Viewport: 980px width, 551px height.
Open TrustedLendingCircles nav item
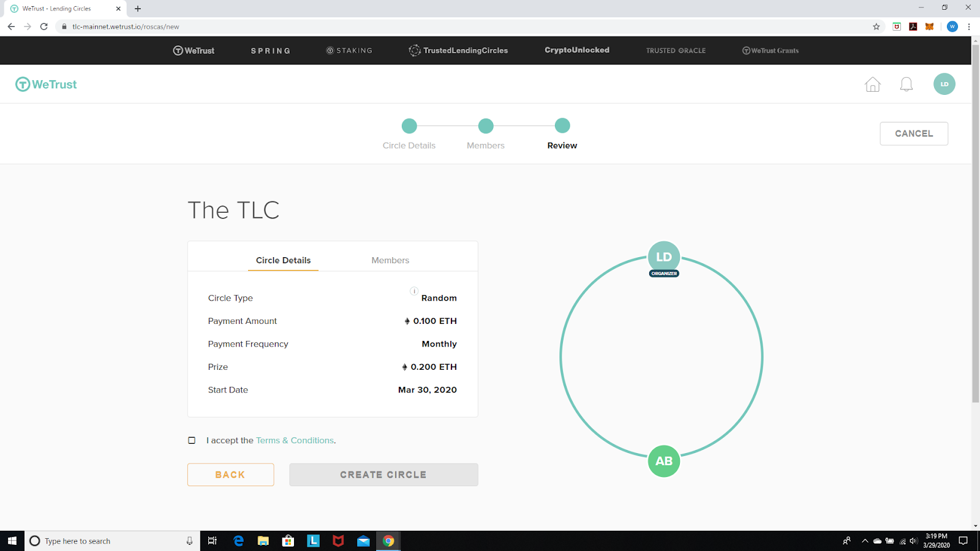click(x=458, y=51)
